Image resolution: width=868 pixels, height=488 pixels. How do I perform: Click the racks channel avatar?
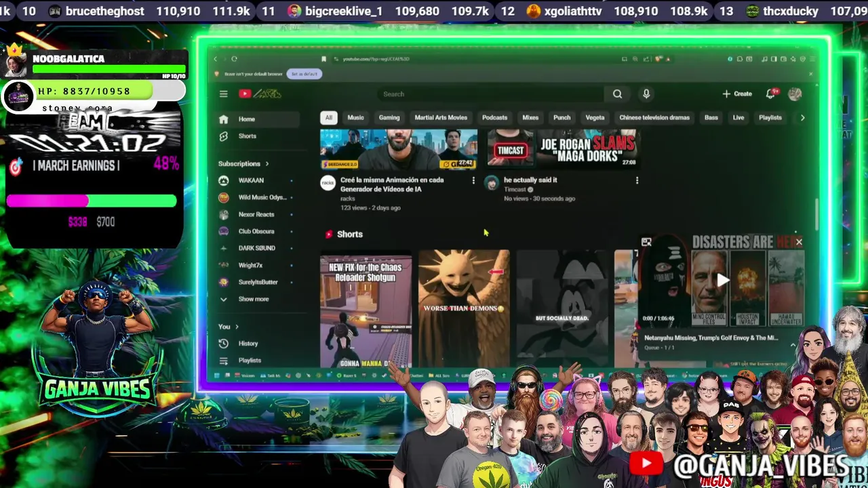tap(328, 183)
